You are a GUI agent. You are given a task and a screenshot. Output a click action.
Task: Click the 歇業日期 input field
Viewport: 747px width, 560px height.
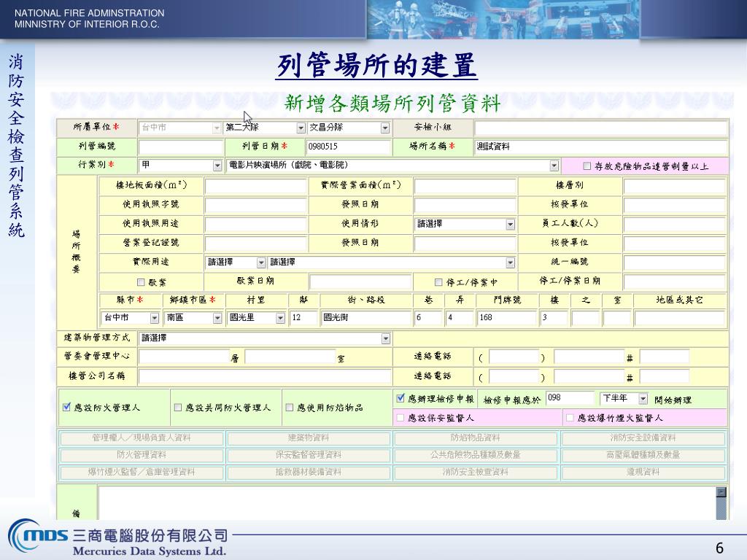point(360,282)
